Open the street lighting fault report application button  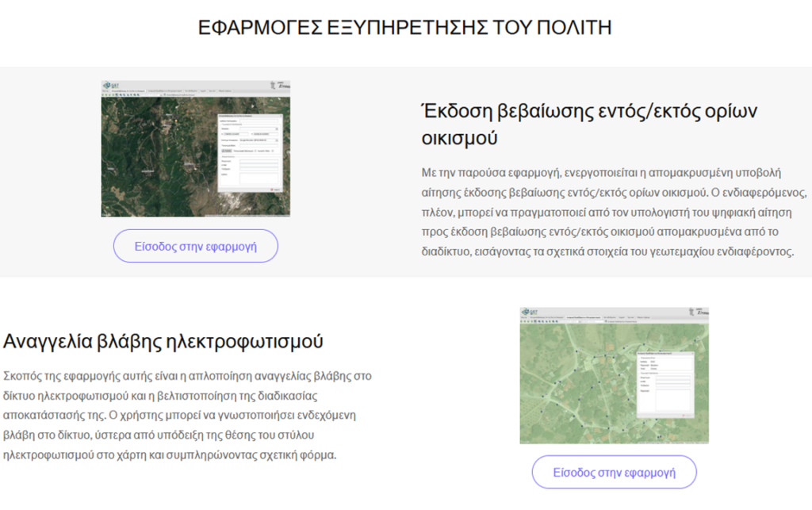coord(615,472)
